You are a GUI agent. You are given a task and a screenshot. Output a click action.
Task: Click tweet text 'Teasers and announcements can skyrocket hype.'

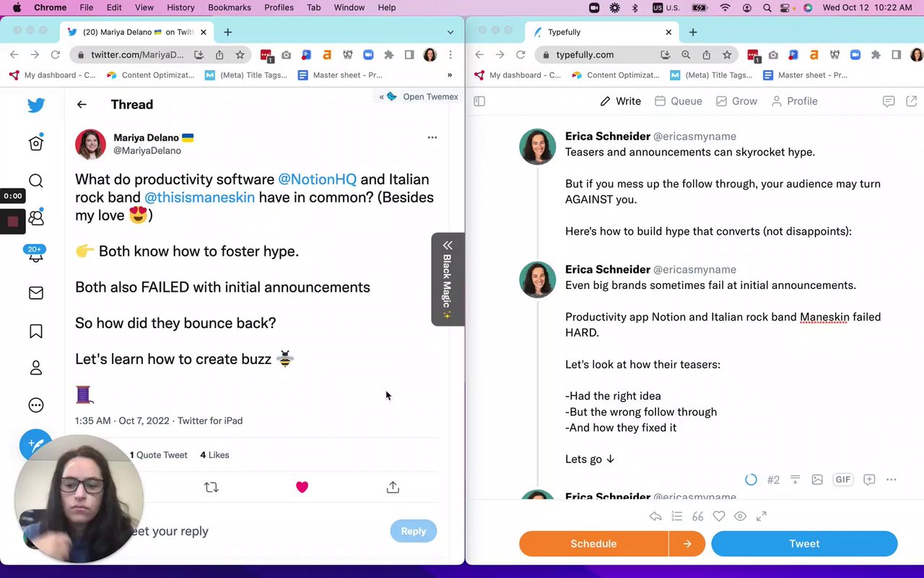[x=690, y=152]
